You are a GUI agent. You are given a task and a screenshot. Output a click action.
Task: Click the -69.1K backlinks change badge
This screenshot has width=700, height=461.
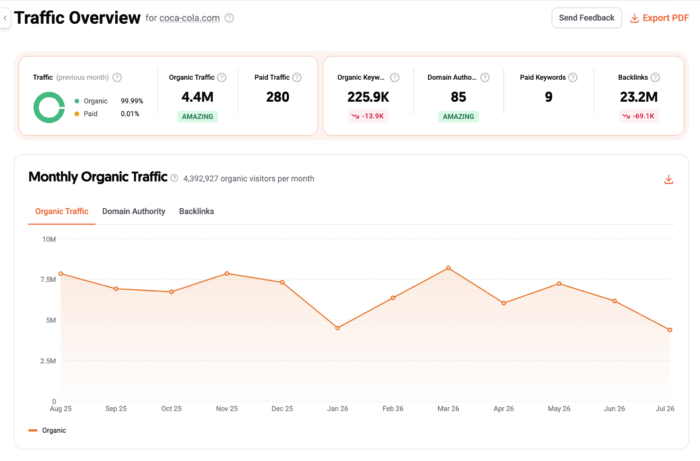click(639, 116)
